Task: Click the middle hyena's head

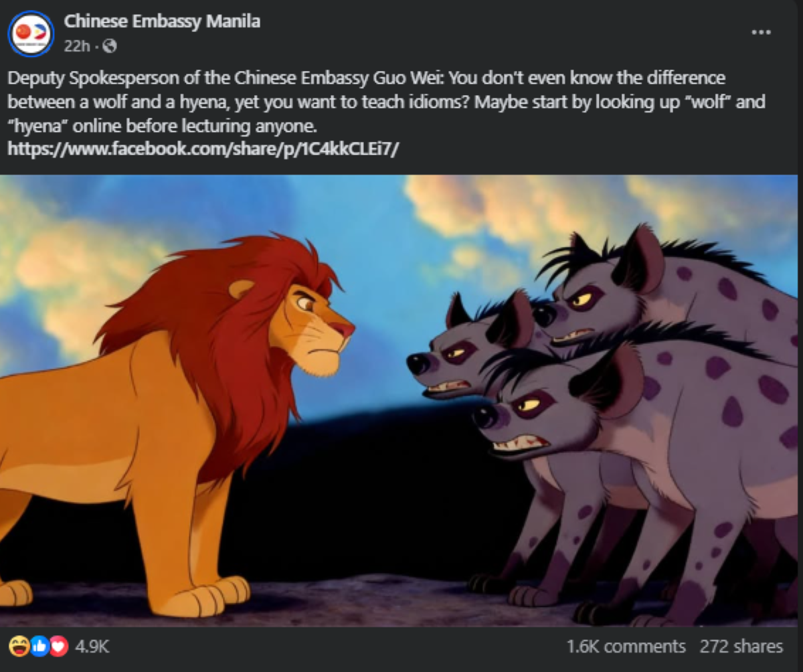Action: point(468,351)
